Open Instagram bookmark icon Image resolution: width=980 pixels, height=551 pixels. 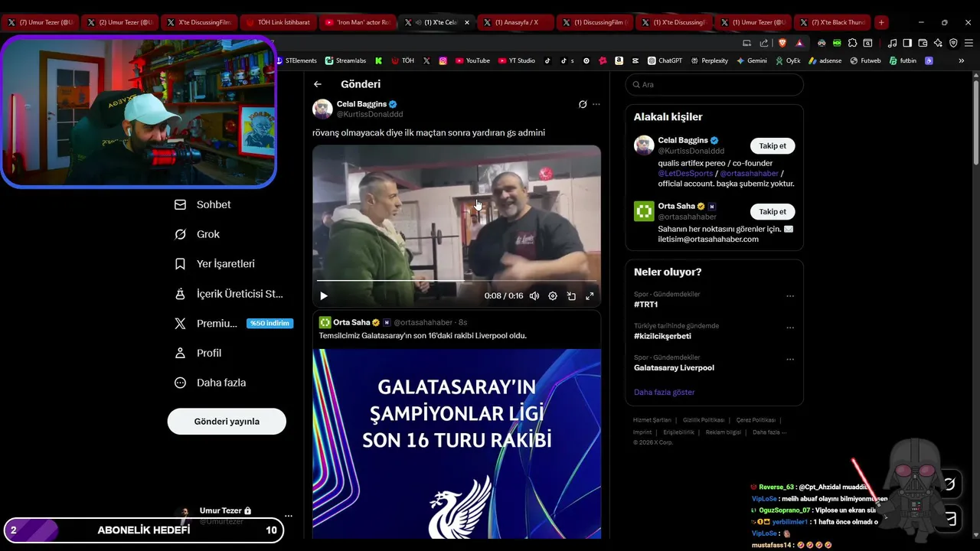[x=443, y=60]
